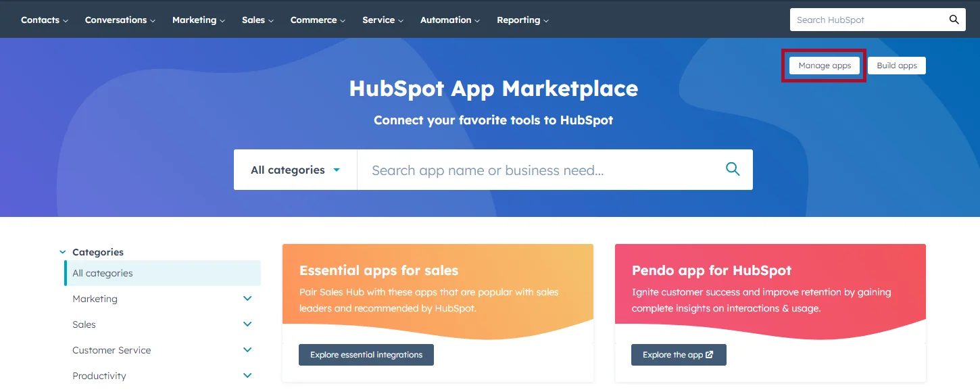980x392 pixels.
Task: Open the Conversations menu
Action: 120,20
